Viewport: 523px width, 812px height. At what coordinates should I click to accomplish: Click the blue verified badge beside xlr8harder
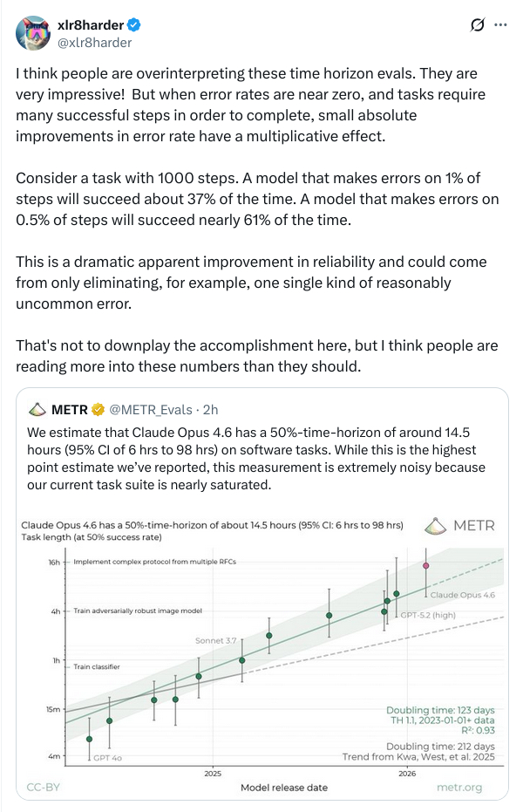[135, 24]
